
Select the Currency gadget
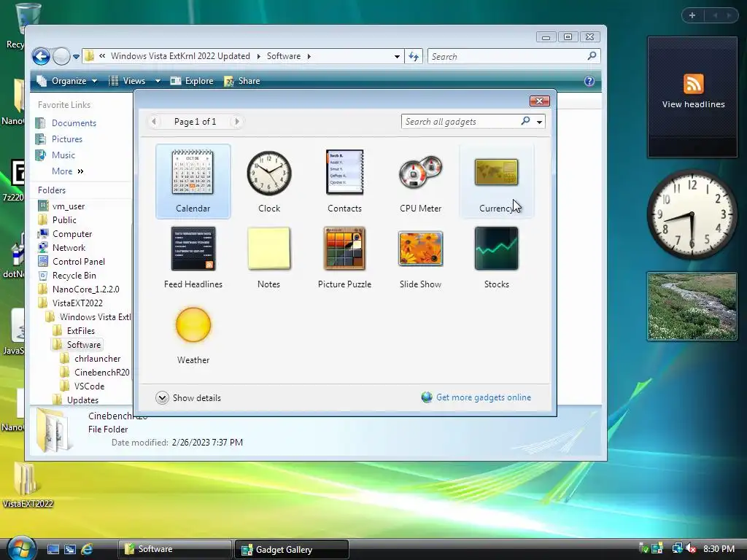(496, 182)
